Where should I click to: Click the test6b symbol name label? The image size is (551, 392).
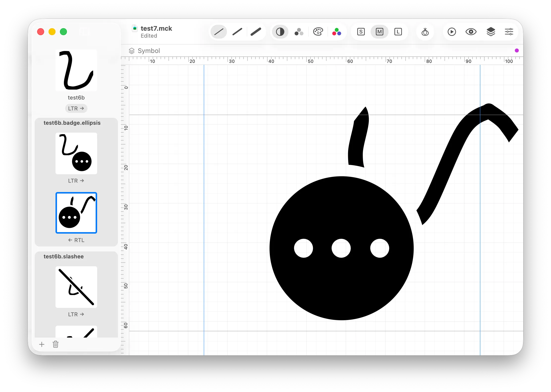[76, 98]
